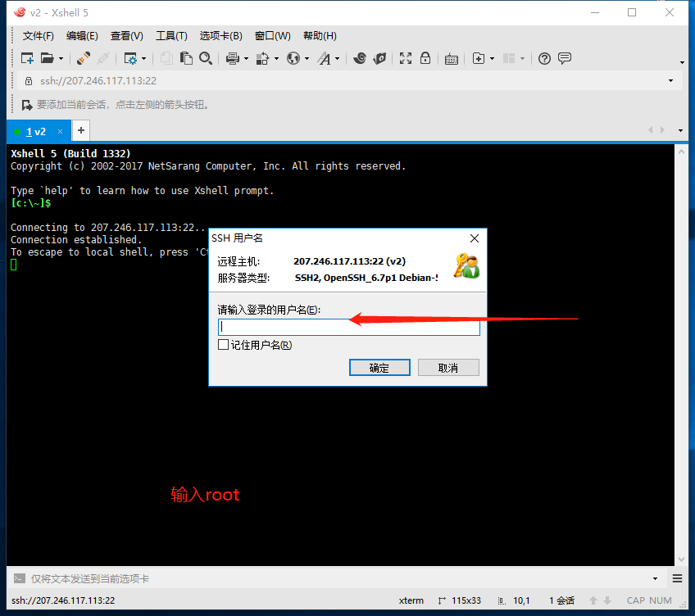Open the 帮助(H) menu

click(320, 36)
